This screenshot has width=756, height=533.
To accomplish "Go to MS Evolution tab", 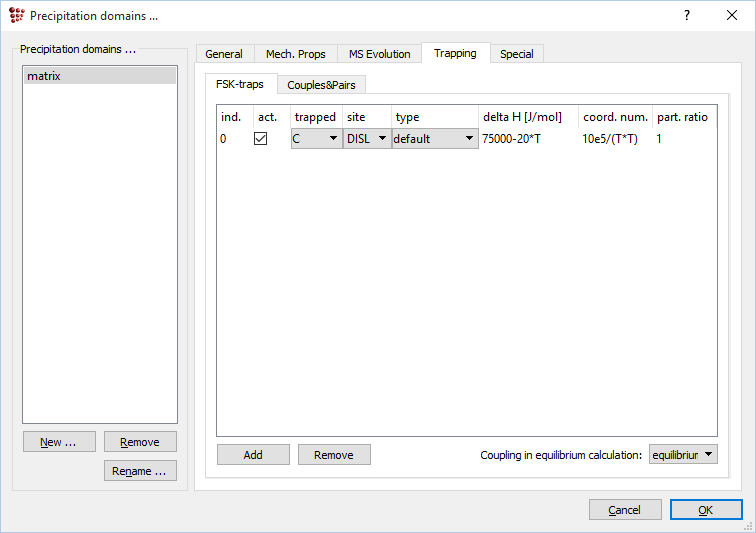I will pyautogui.click(x=379, y=54).
